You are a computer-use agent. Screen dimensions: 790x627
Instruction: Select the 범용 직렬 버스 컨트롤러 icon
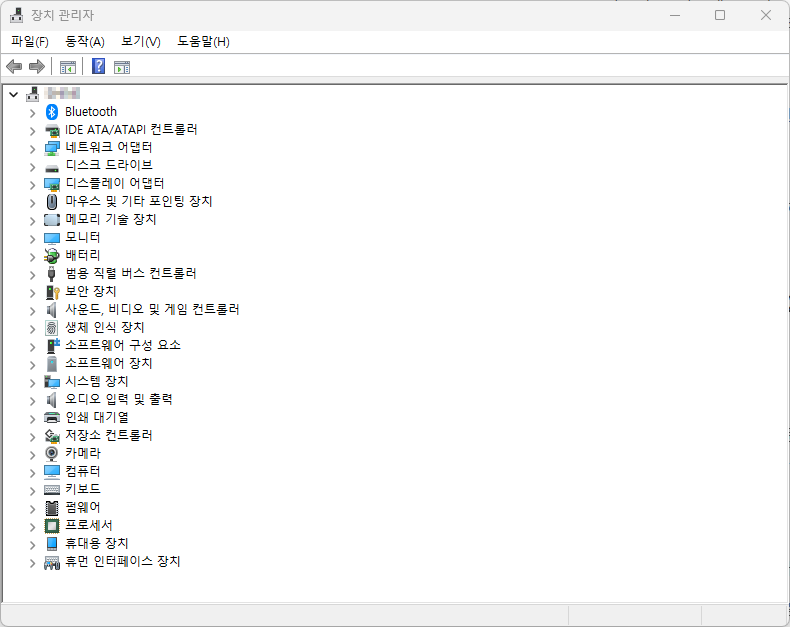coord(51,274)
